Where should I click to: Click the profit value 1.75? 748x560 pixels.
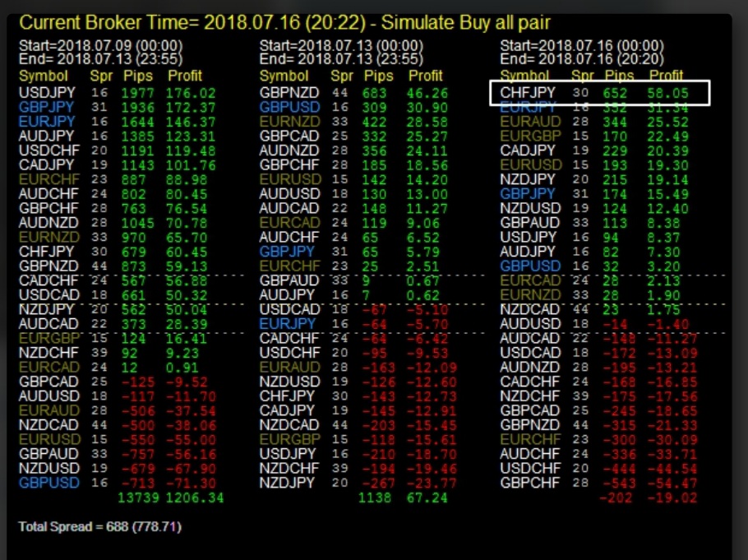663,309
